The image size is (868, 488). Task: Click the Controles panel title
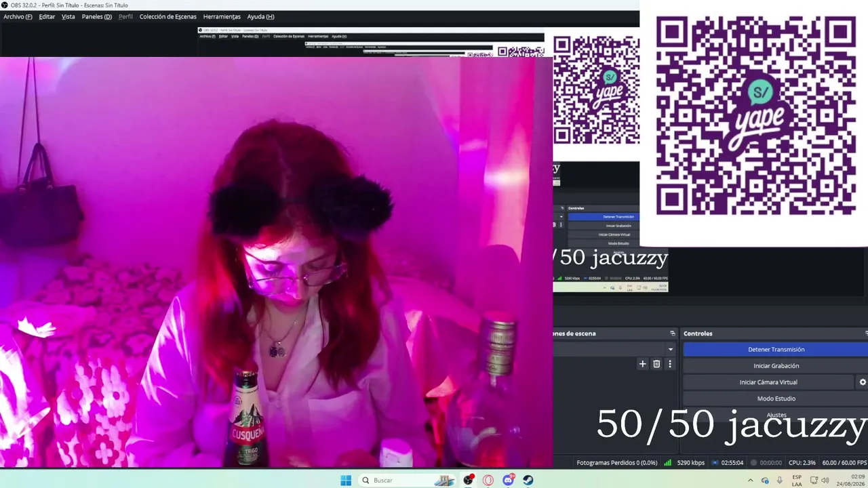(698, 333)
